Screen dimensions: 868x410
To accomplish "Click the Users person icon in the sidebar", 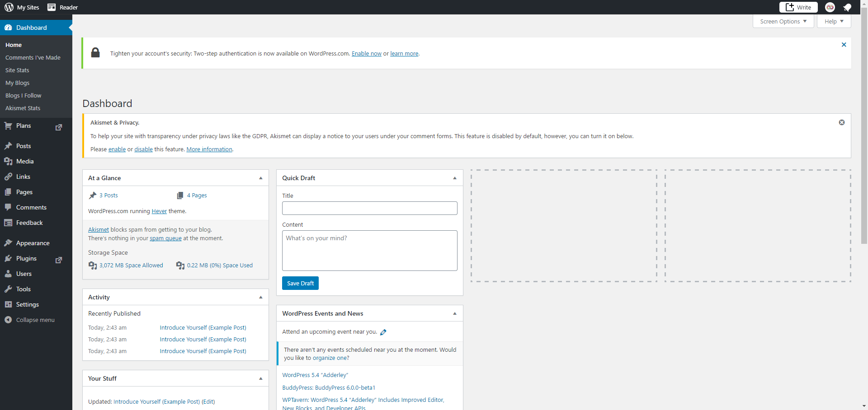I will click(x=8, y=274).
